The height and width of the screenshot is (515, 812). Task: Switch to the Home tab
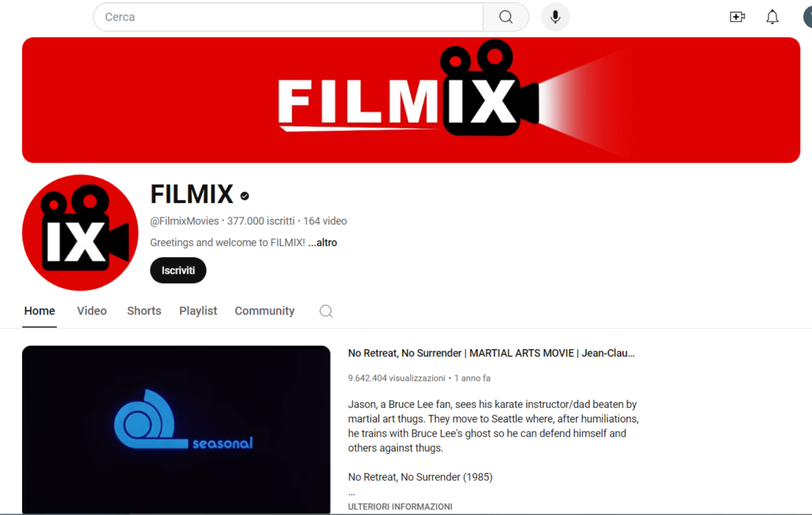coord(40,311)
